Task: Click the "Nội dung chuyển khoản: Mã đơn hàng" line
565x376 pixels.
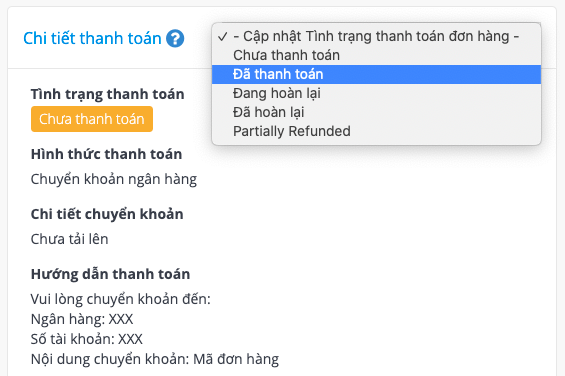Action: point(155,359)
